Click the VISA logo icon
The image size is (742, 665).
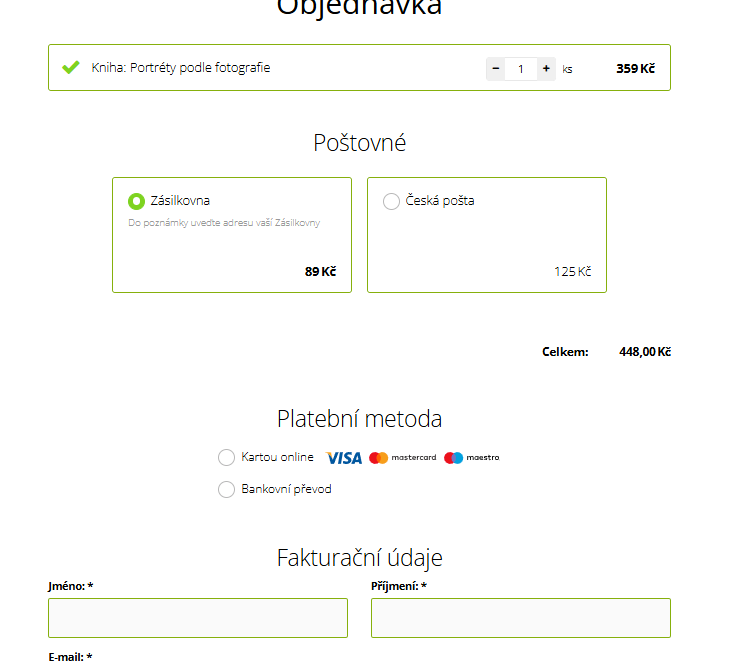point(344,458)
